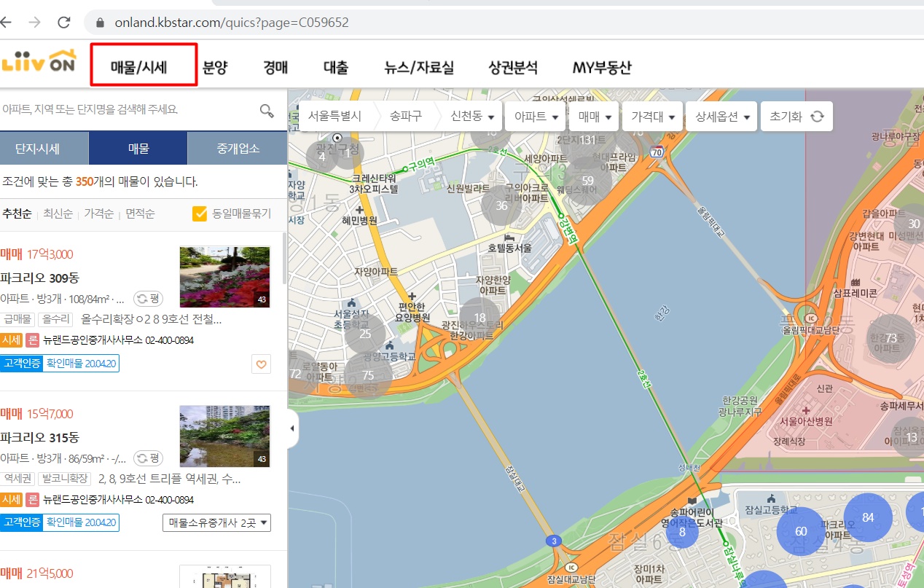Viewport: 924px width, 588px height.
Task: Click the 론 badge on the 309동 listing
Action: [33, 340]
